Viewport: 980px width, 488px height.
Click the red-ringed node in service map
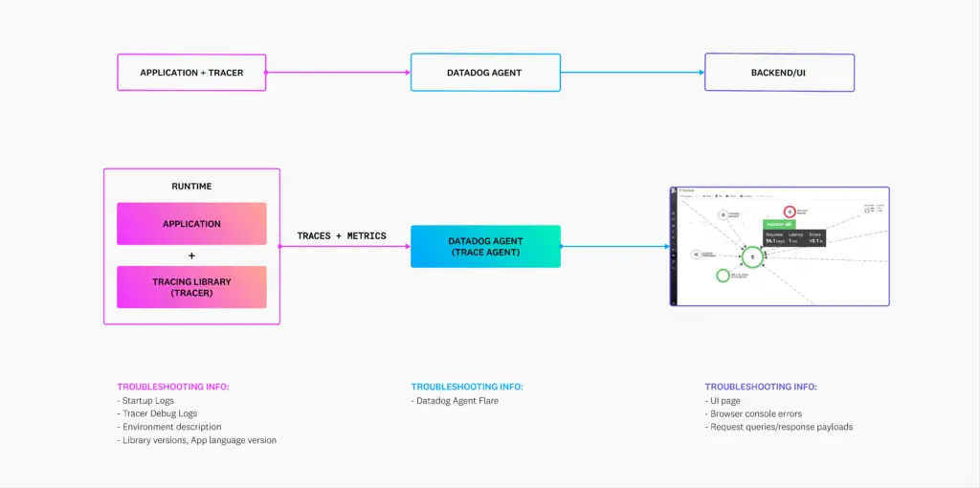[x=790, y=212]
